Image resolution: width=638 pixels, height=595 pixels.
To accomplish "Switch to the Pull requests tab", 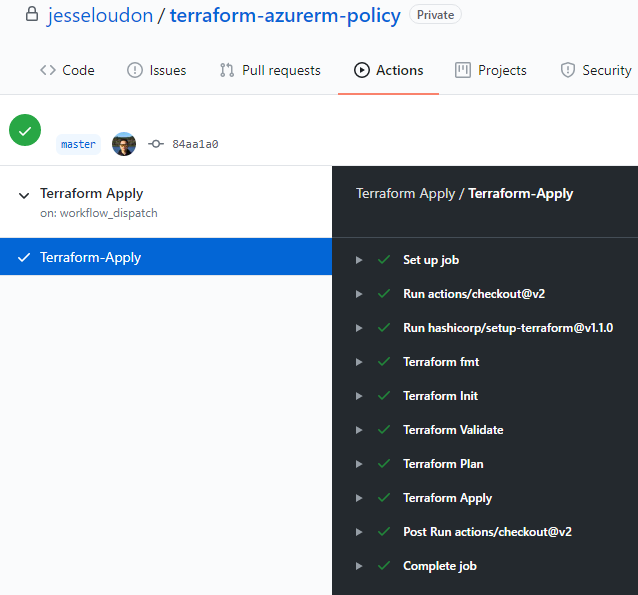I will tap(270, 70).
